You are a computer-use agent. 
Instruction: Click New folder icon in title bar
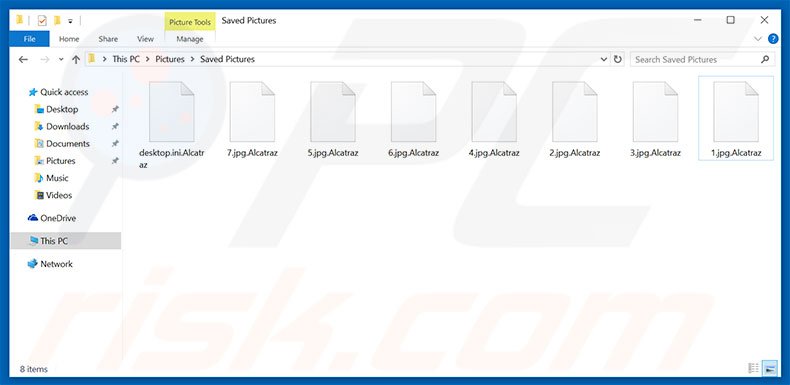tap(57, 21)
